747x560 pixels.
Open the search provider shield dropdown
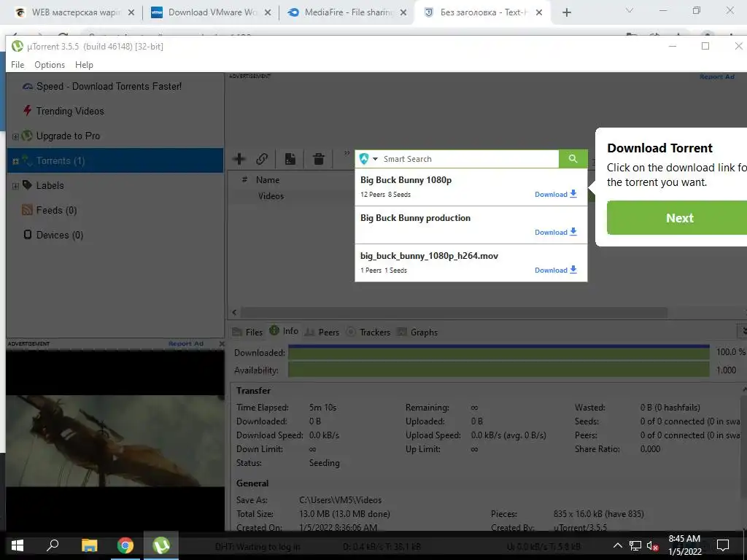pos(368,158)
